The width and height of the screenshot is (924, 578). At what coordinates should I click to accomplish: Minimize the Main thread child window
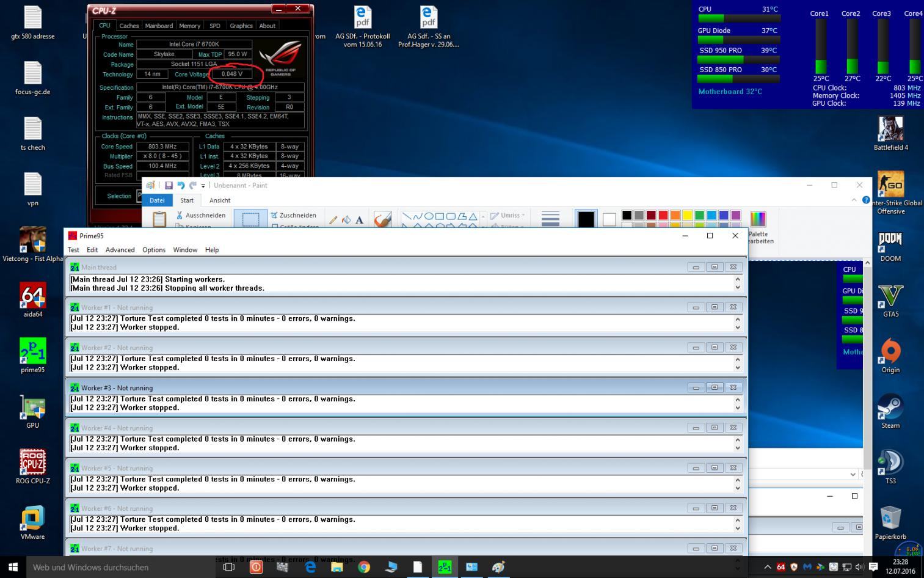(x=696, y=267)
